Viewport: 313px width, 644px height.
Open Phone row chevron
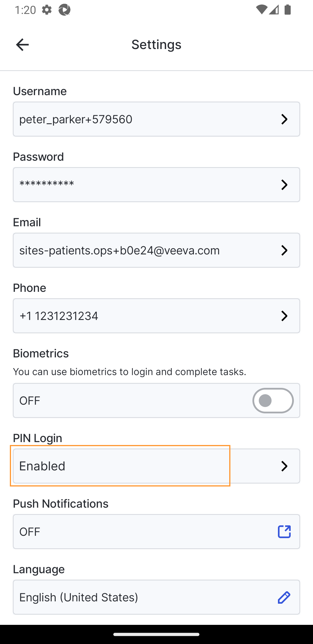click(x=284, y=316)
